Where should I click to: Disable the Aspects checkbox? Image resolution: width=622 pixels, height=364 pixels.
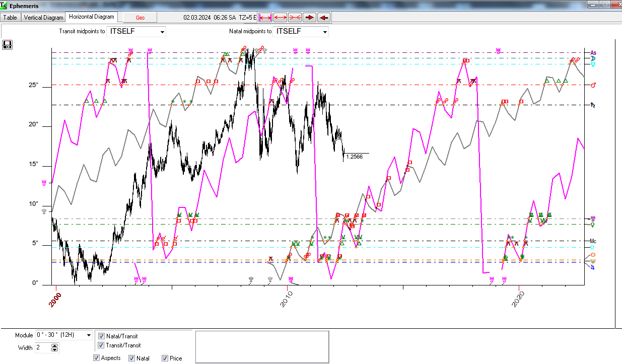(x=97, y=358)
